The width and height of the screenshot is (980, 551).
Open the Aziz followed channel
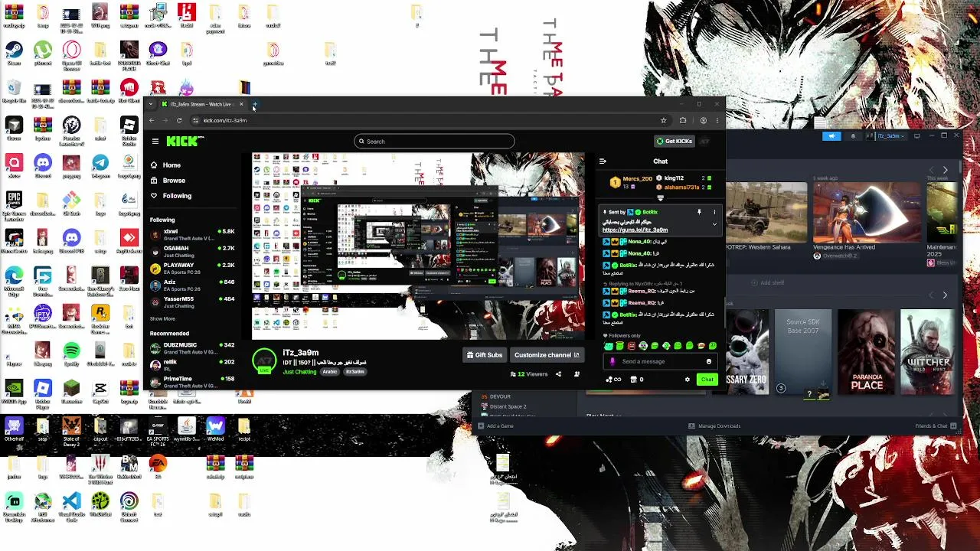click(192, 285)
